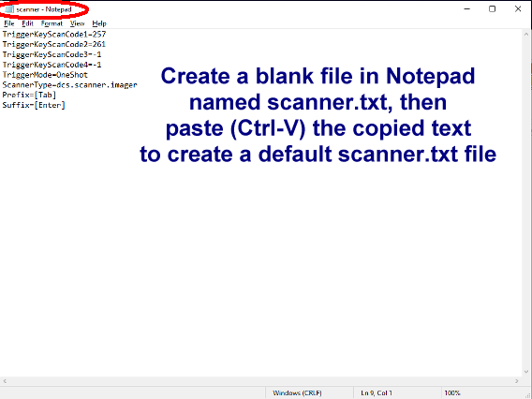532x399 pixels.
Task: Click the TriggerKeyScanCode3=-1 line
Action: pos(52,54)
